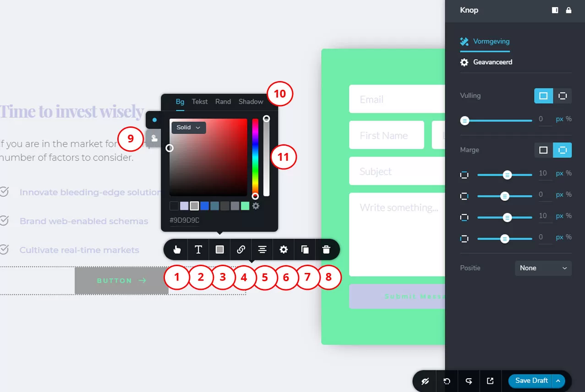Expand the Positie None dropdown
Screen dimensions: 585x392
(x=543, y=268)
